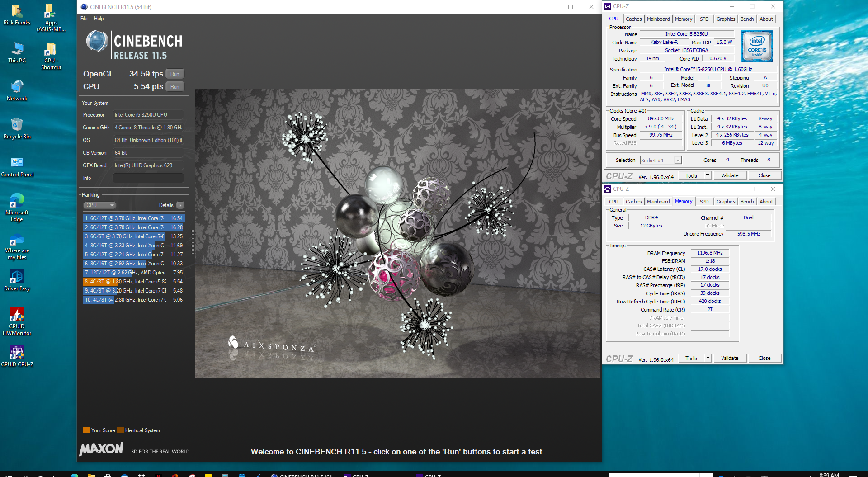Click the Intel Core i5 8250U name field
The height and width of the screenshot is (477, 868).
(x=686, y=34)
